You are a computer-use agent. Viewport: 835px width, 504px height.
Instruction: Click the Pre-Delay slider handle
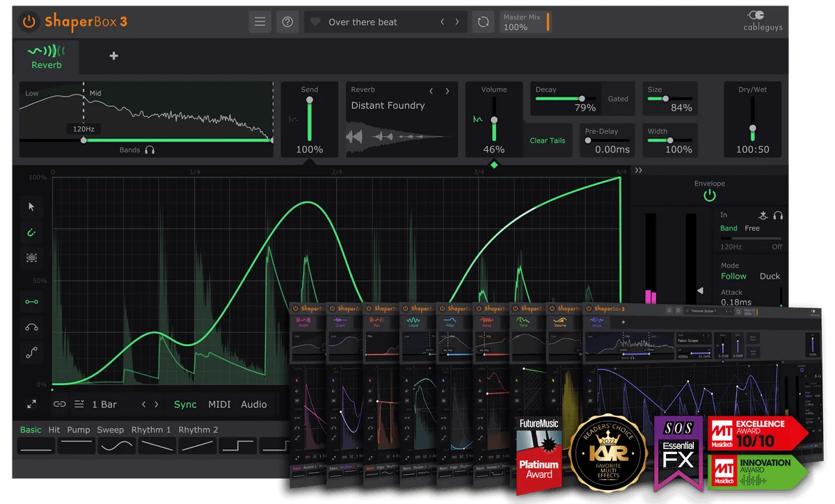click(x=588, y=140)
